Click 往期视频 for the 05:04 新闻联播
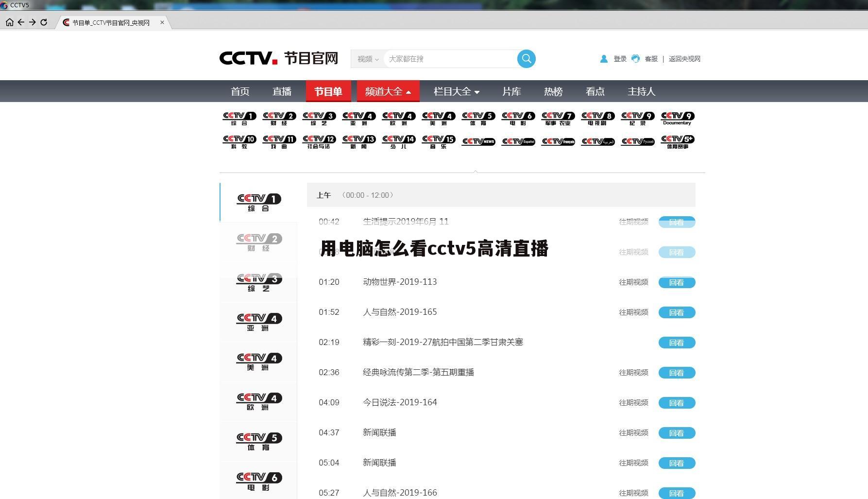Image resolution: width=868 pixels, height=499 pixels. point(633,463)
